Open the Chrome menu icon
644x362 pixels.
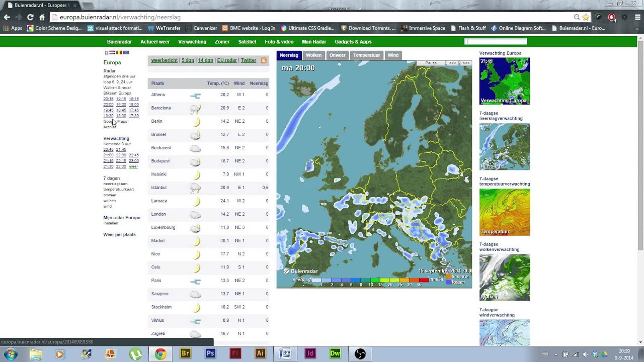coord(637,17)
